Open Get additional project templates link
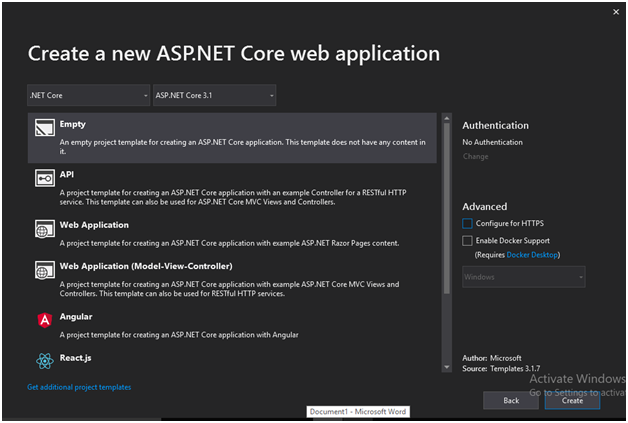The height and width of the screenshot is (423, 628). 79,387
